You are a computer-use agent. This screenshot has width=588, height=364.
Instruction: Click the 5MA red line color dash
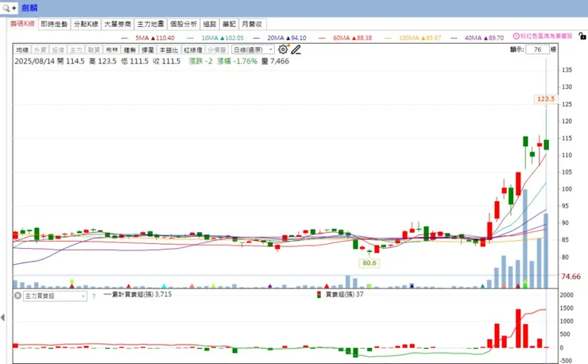tap(125, 38)
